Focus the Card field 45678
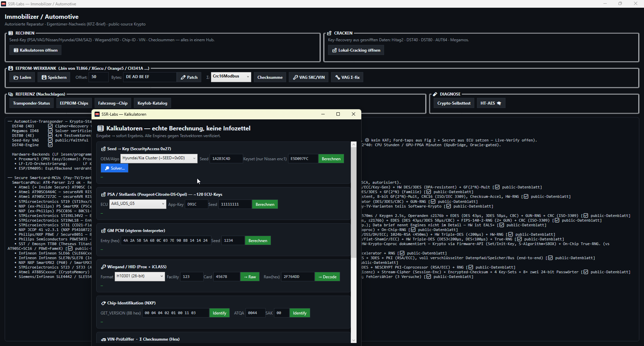This screenshot has width=644, height=346. (x=226, y=277)
